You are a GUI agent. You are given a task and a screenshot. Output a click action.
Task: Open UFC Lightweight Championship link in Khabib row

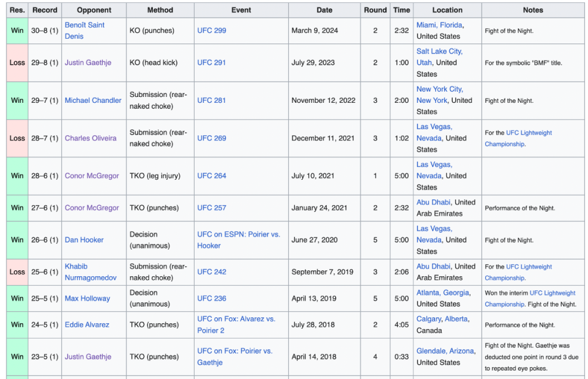coord(518,272)
